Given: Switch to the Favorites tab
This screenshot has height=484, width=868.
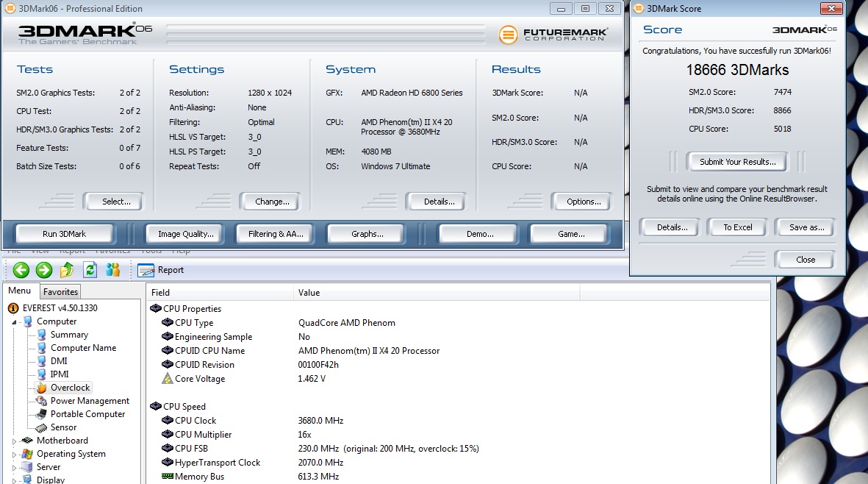Looking at the screenshot, I should tap(60, 292).
